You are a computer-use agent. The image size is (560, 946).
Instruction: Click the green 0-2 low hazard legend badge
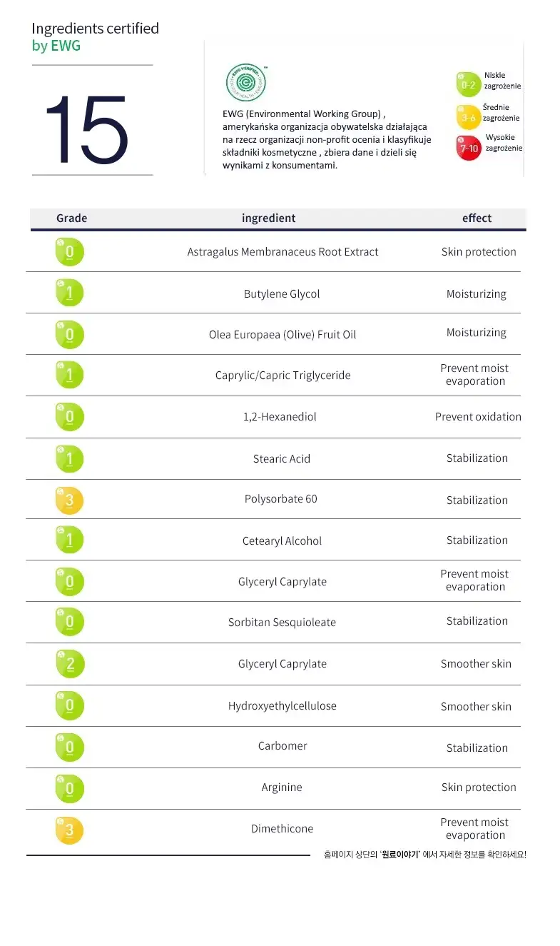click(x=469, y=84)
